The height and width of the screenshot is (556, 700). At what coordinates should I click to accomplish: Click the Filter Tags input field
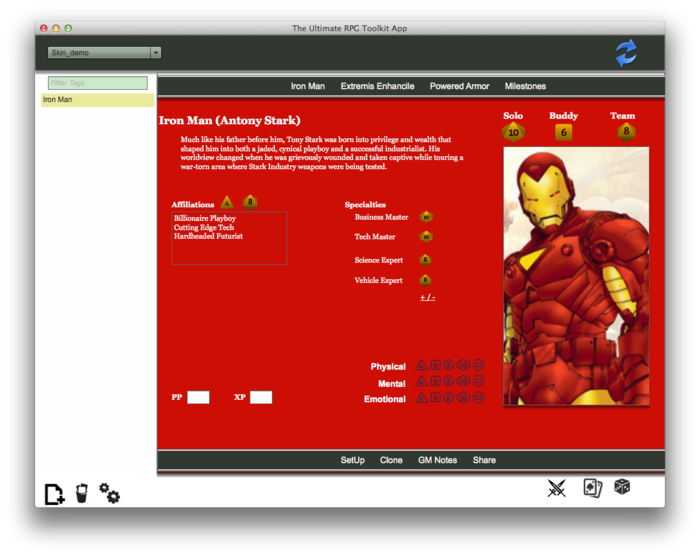(98, 83)
